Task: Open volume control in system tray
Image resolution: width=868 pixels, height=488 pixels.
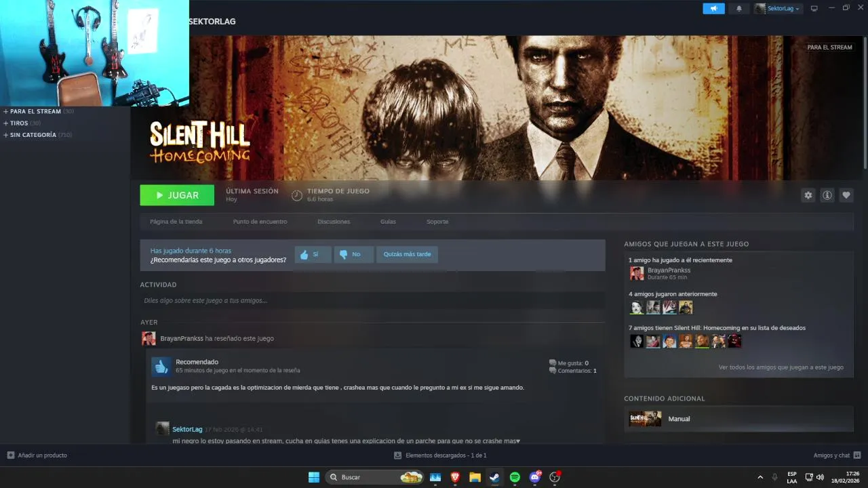Action: coord(820,477)
